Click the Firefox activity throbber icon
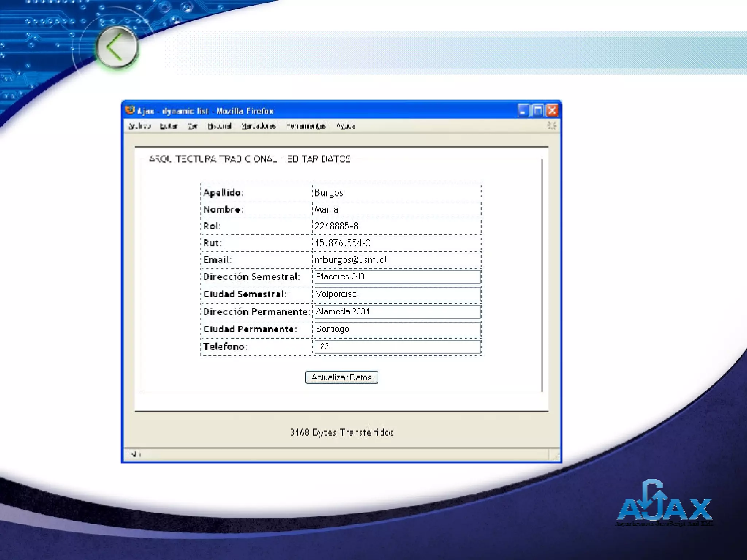This screenshot has height=560, width=747. point(551,126)
